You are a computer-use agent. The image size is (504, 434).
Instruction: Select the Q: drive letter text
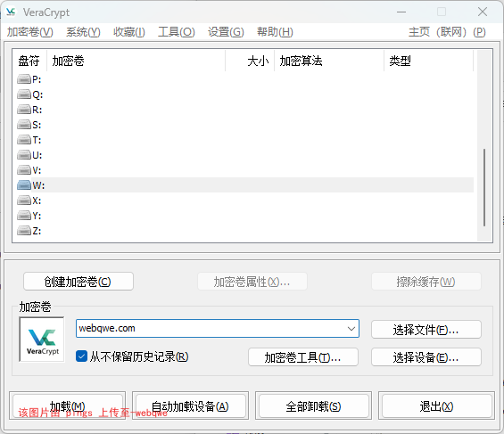[x=37, y=94]
